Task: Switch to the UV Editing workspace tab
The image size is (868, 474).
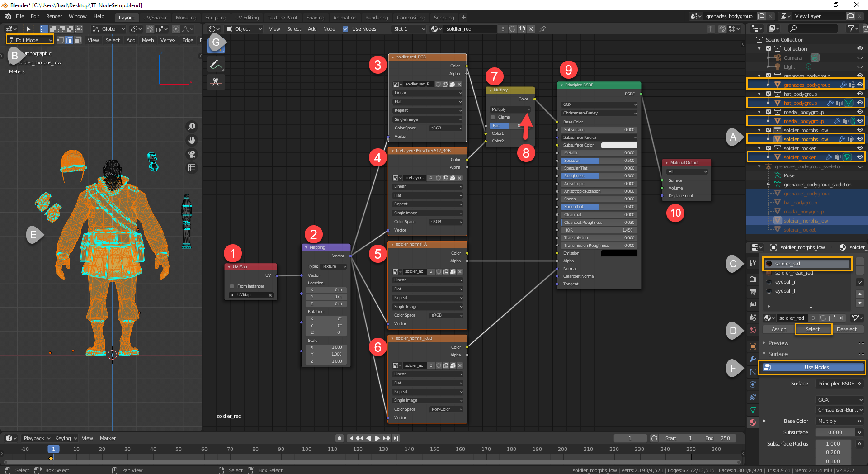Action: coord(247,18)
